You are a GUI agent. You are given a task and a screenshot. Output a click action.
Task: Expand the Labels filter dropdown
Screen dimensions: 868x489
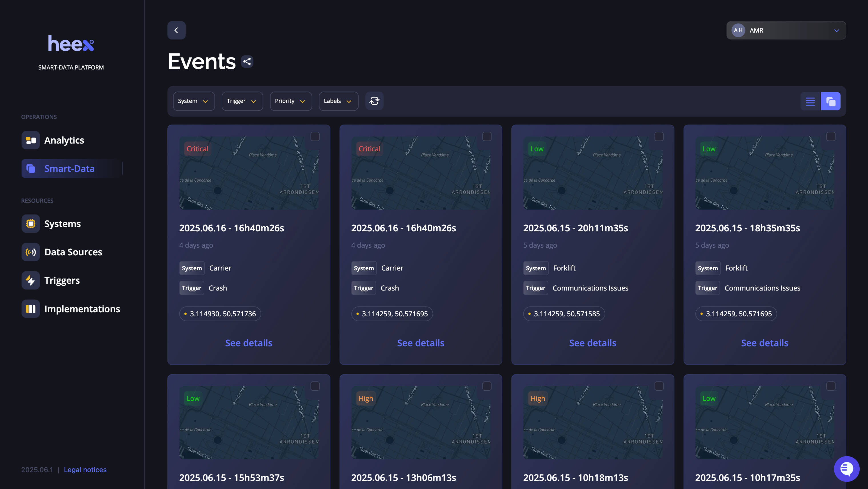pyautogui.click(x=338, y=101)
